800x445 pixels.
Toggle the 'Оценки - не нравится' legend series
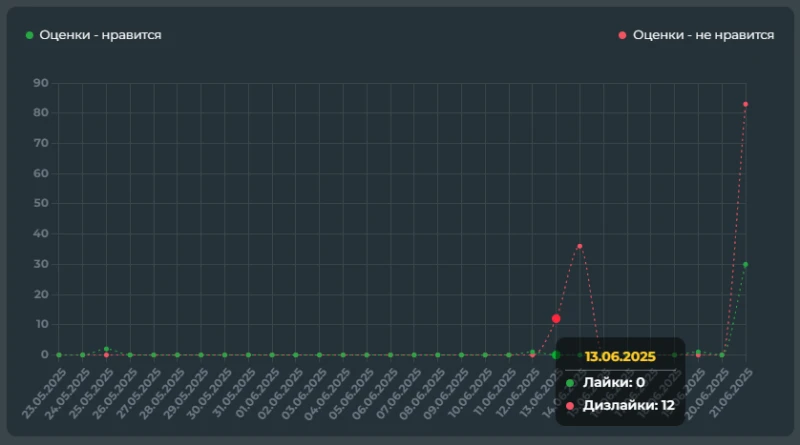(696, 35)
